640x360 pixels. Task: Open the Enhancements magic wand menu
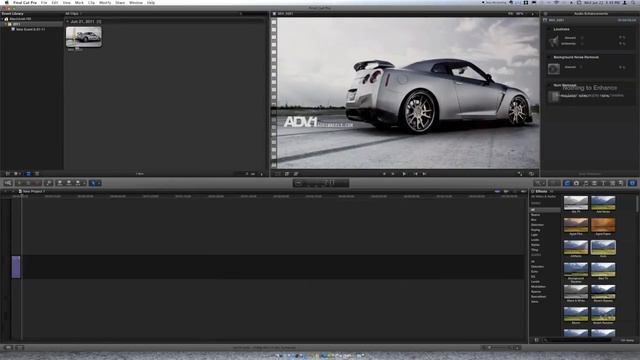tap(540, 183)
